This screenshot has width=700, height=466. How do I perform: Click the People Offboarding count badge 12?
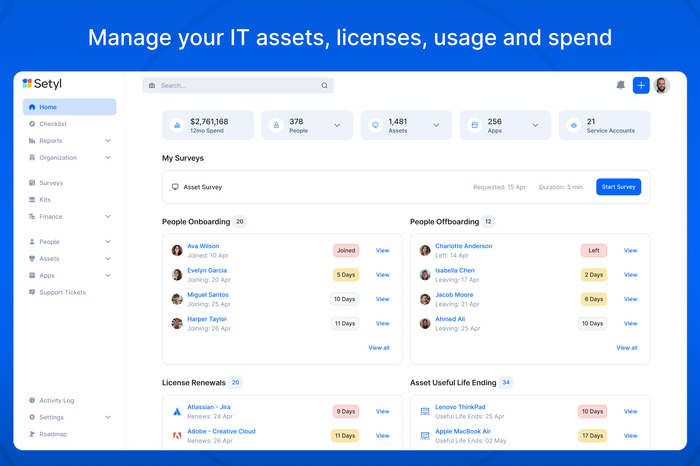[488, 221]
